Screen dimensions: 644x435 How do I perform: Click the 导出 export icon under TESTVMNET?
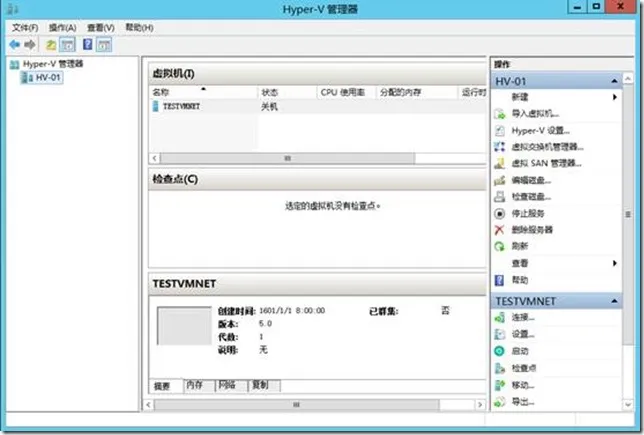[x=499, y=402]
